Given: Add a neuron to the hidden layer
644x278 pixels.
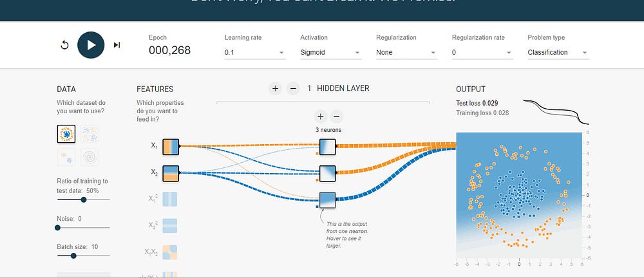Looking at the screenshot, I should click(320, 116).
